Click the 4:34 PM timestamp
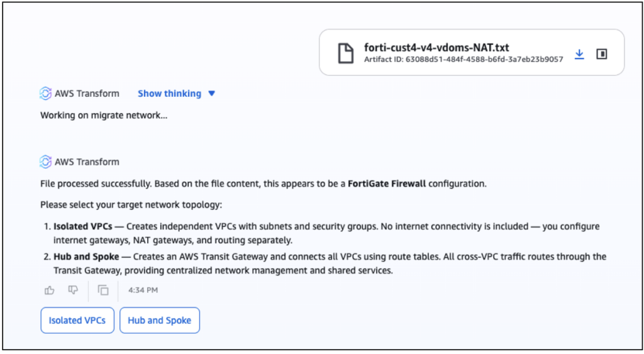Screen dimensions: 644x354 tap(143, 290)
